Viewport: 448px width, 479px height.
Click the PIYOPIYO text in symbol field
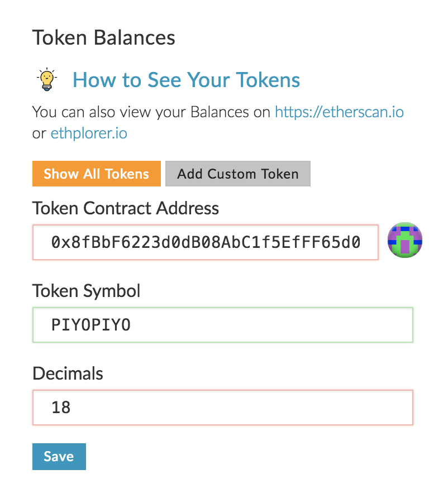[x=90, y=325]
